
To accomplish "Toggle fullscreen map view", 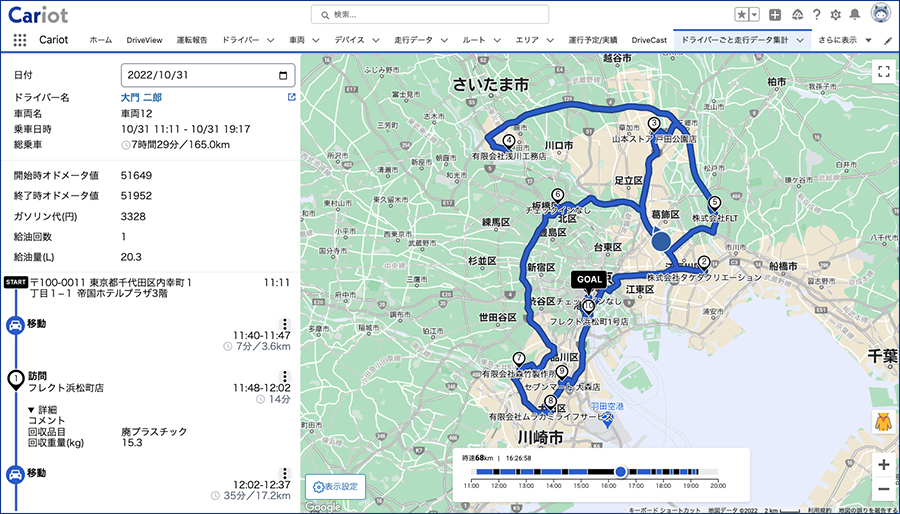I will (x=883, y=72).
